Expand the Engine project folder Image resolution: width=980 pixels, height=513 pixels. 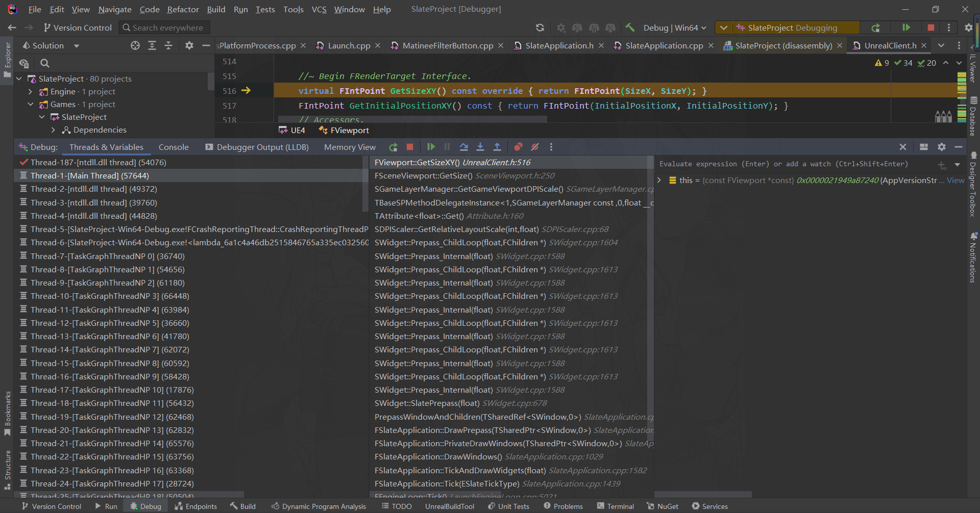[30, 92]
